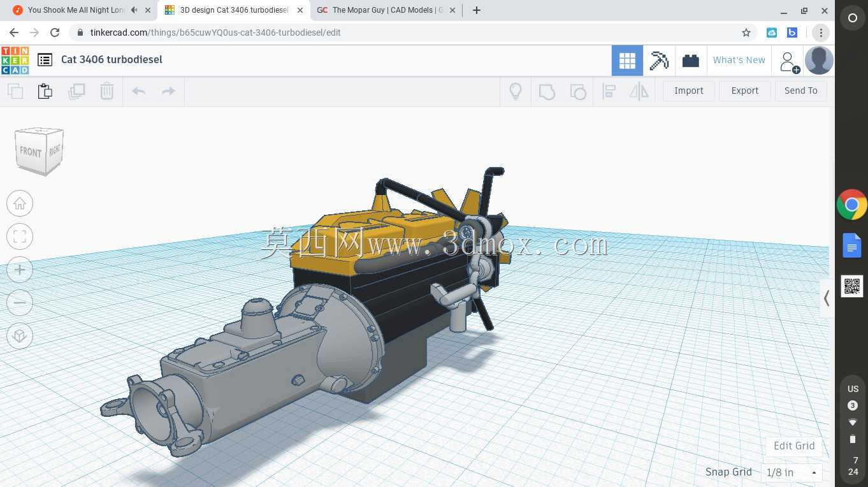Click the view cube RIGHT face
This screenshot has height=487, width=868.
(55, 150)
